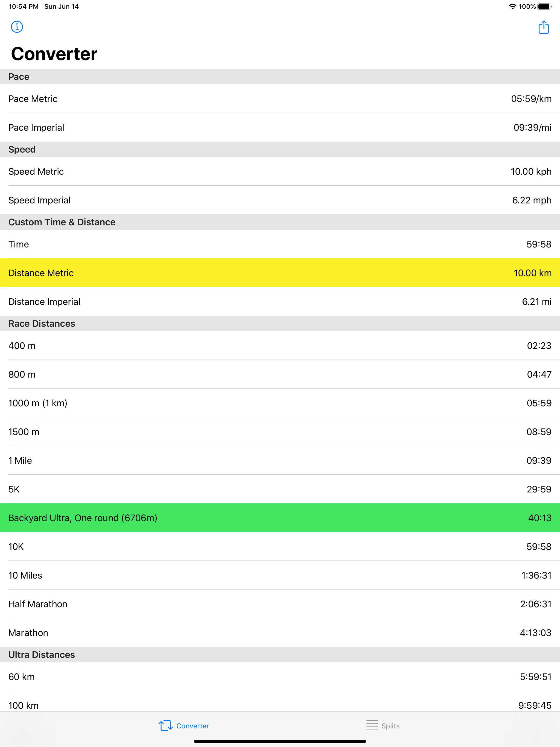Image resolution: width=560 pixels, height=747 pixels.
Task: Tap the 60 km time 5:59:51
Action: pos(536,677)
